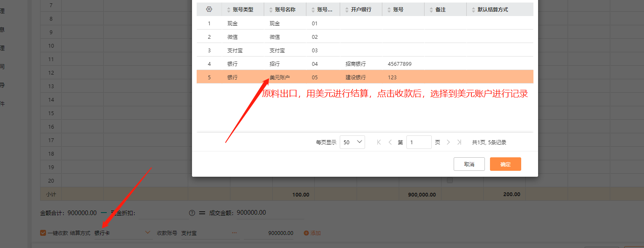Click the page number input field
The width and height of the screenshot is (644, 248).
418,143
